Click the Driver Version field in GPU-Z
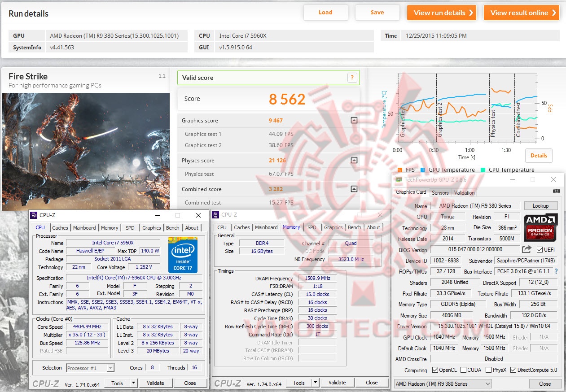The height and width of the screenshot is (392, 566). point(494,326)
